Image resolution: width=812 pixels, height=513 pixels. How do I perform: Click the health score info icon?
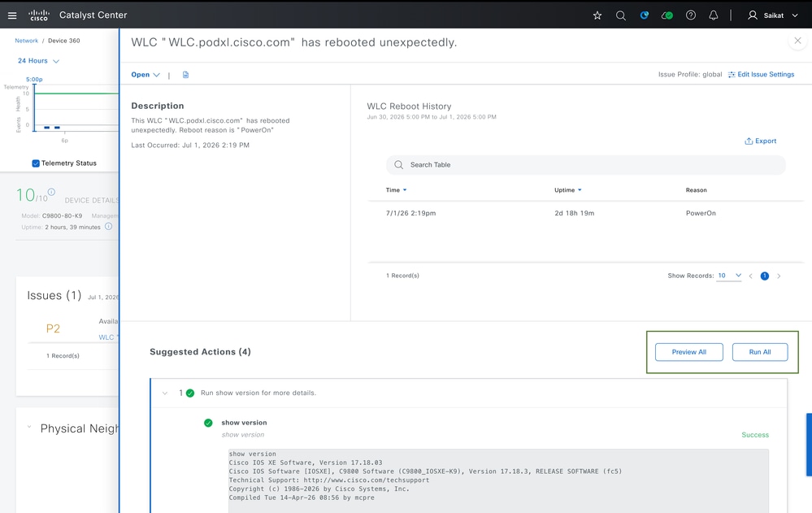click(x=51, y=192)
